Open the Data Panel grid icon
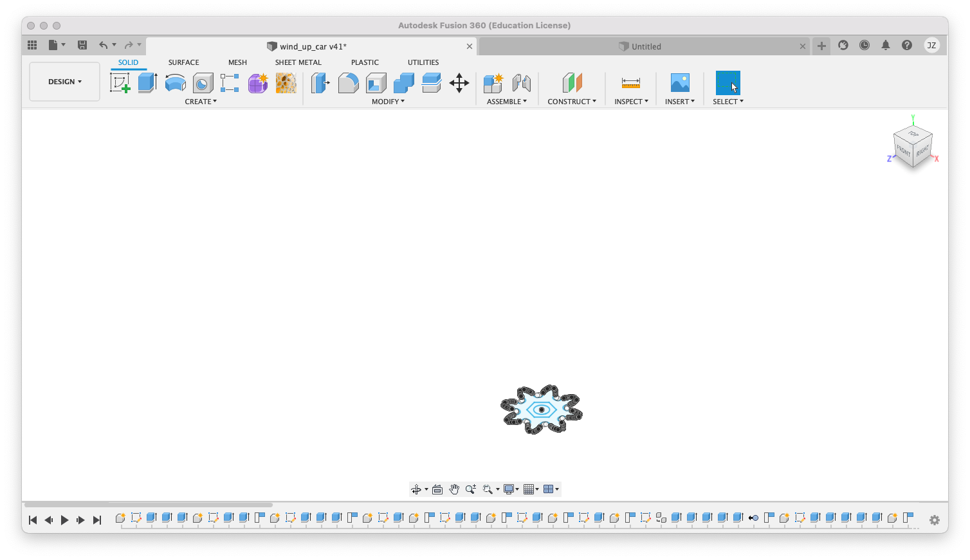970x560 pixels. [x=32, y=45]
